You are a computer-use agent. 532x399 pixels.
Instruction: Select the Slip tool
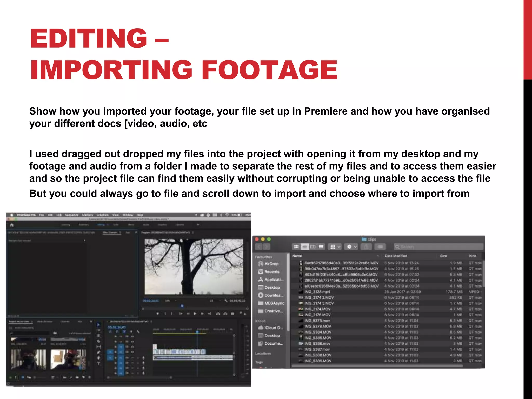(98, 347)
